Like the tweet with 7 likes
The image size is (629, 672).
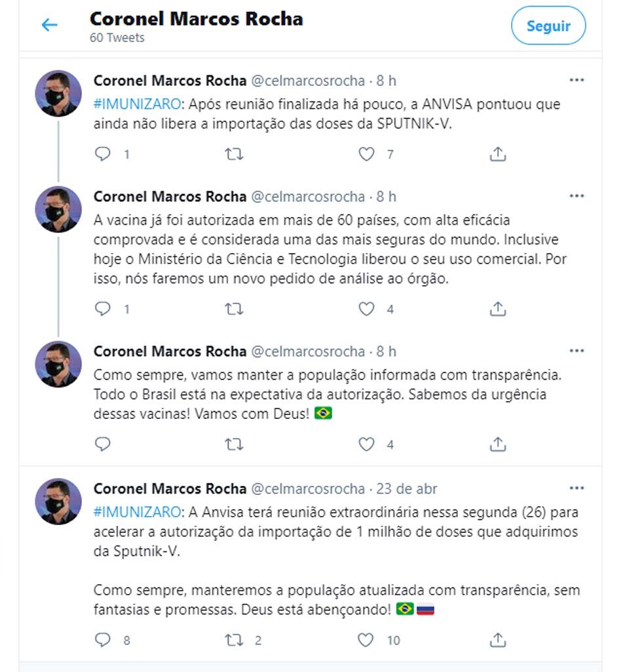point(366,154)
